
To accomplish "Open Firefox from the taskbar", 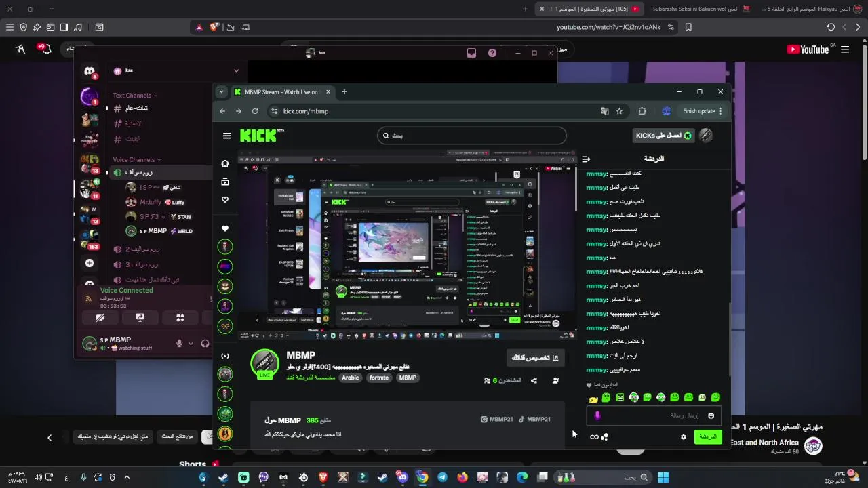I will click(462, 477).
